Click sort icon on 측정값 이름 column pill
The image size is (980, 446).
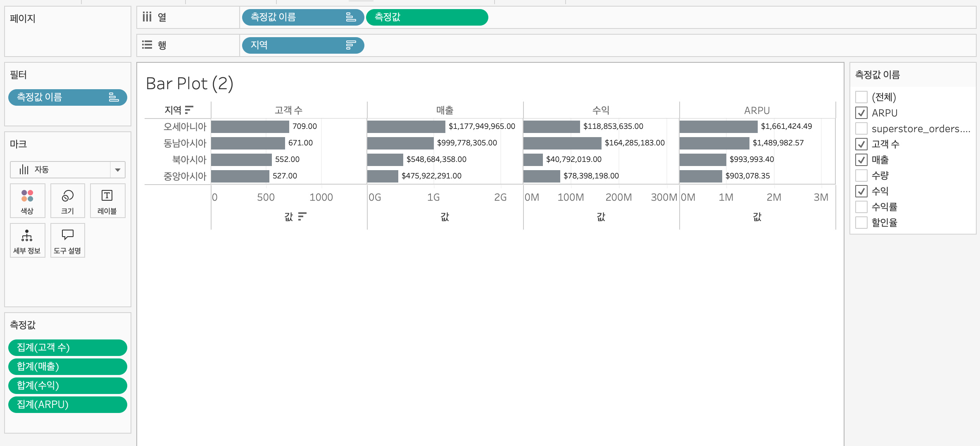351,17
